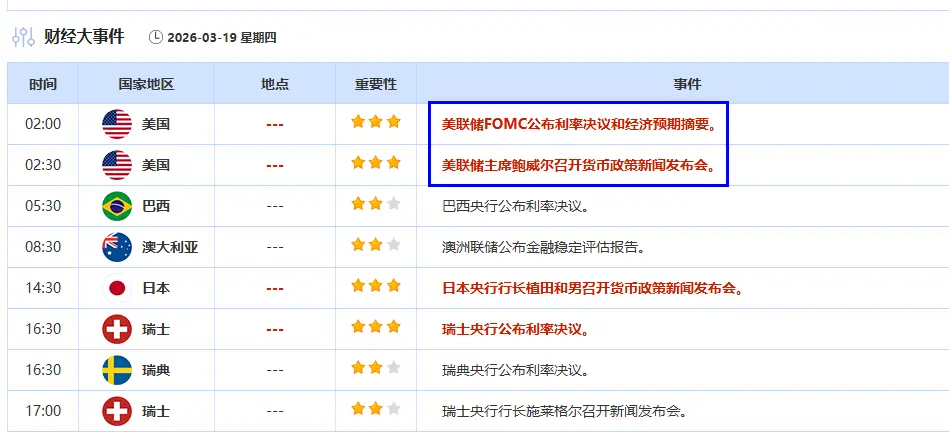This screenshot has height=432, width=949.
Task: Click the 地点 dashes in the 日本 row
Action: (x=275, y=289)
